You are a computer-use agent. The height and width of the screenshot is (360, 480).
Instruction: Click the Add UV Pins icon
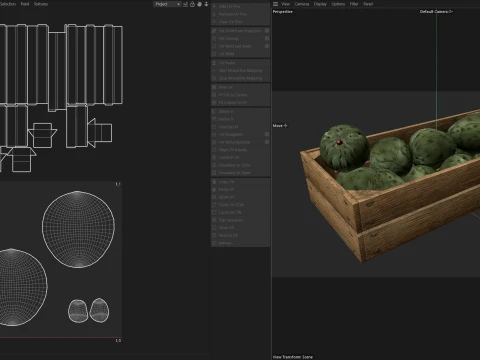[214, 6]
